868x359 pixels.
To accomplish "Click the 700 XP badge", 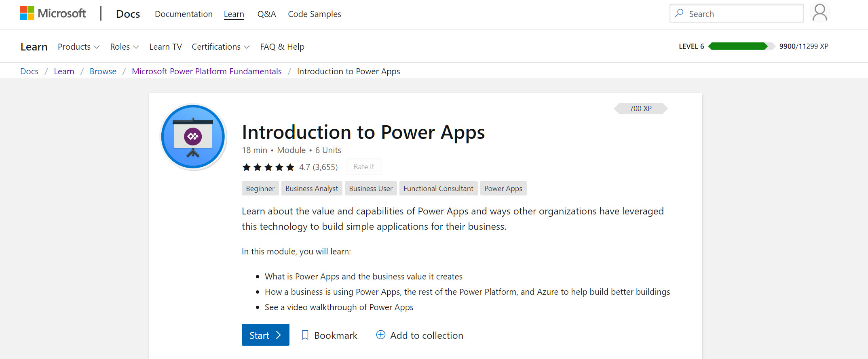I will coord(641,108).
